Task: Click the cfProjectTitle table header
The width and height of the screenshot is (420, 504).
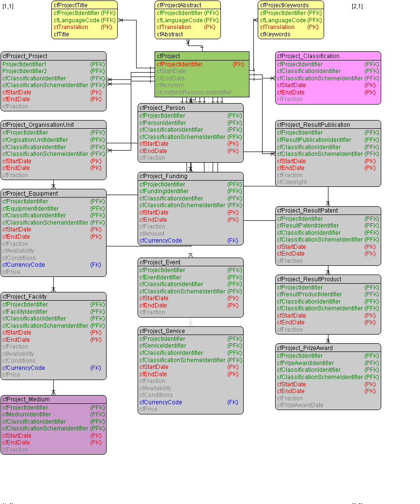Action: pyautogui.click(x=71, y=5)
